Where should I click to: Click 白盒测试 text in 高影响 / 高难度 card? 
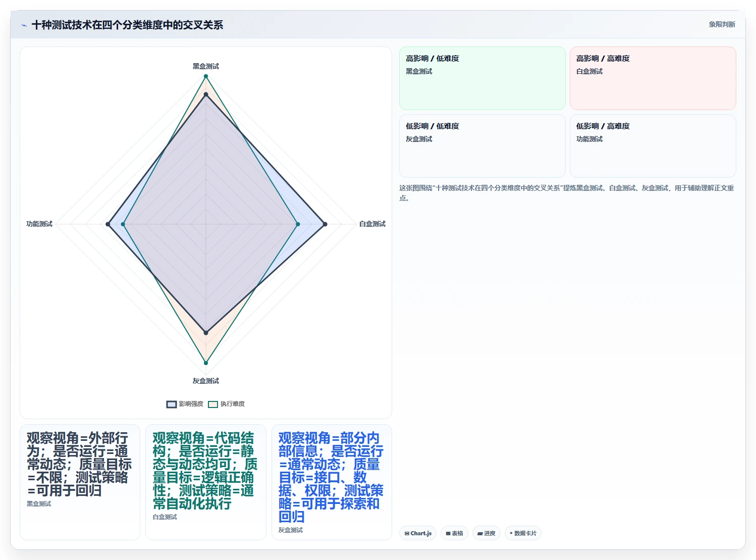tap(589, 71)
